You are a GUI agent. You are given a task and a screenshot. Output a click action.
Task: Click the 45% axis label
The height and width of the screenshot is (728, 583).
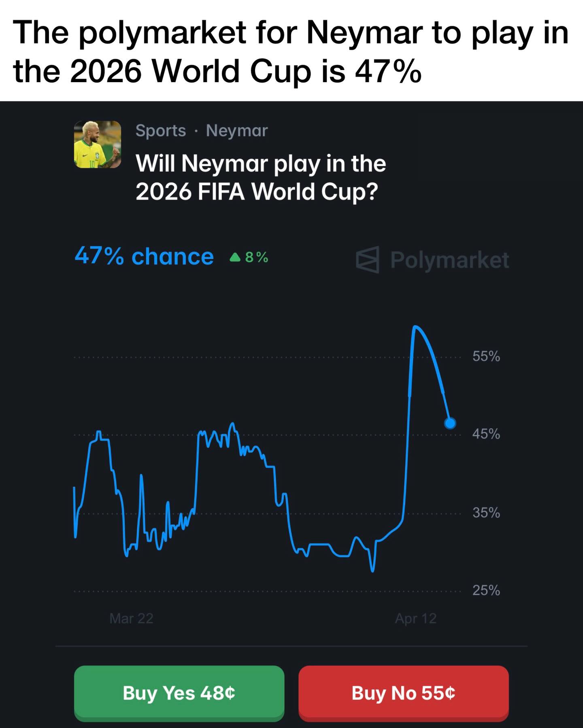click(x=486, y=434)
